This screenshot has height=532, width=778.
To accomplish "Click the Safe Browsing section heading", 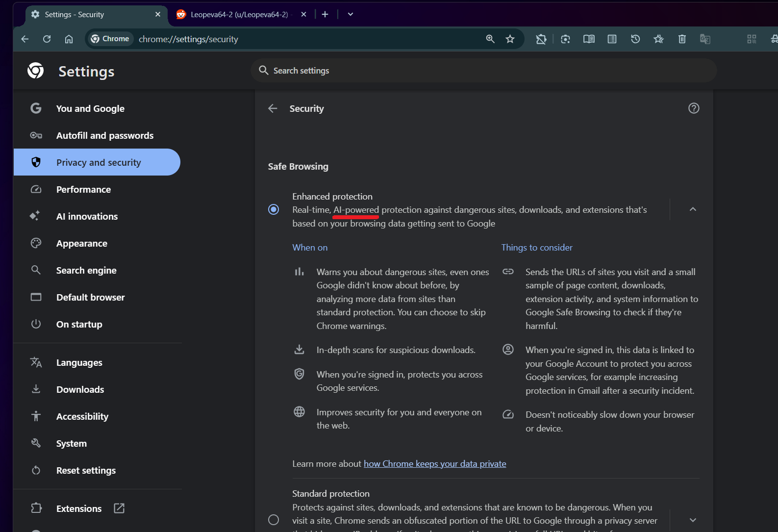I will (298, 167).
